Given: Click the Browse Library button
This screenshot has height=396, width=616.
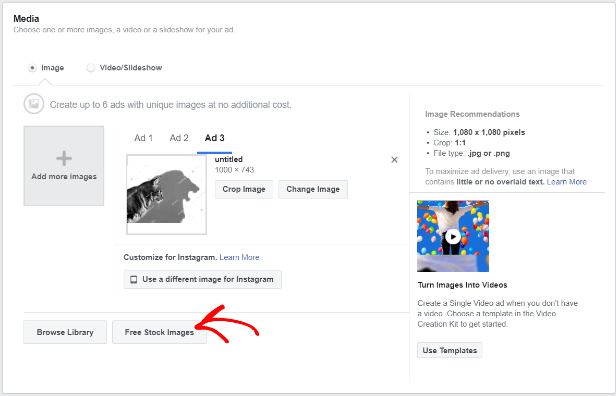Looking at the screenshot, I should 65,332.
